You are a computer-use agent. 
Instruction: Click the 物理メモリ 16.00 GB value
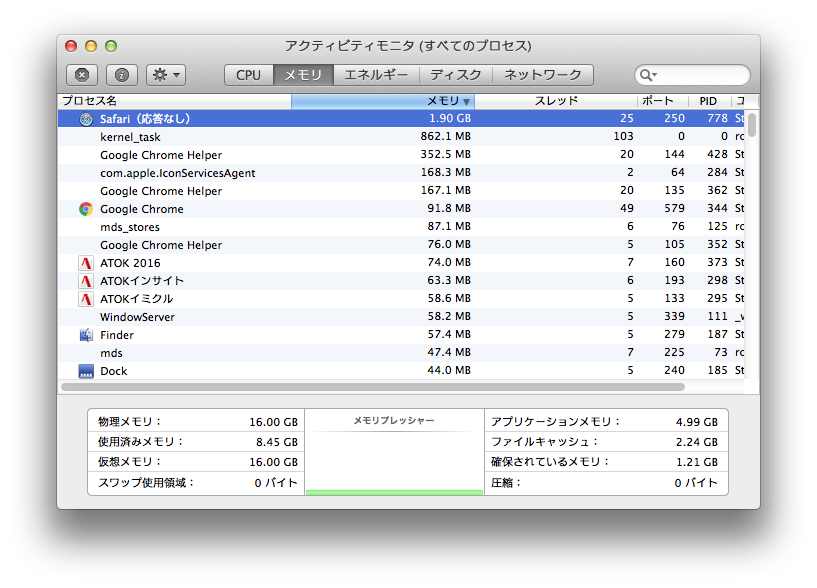(274, 422)
